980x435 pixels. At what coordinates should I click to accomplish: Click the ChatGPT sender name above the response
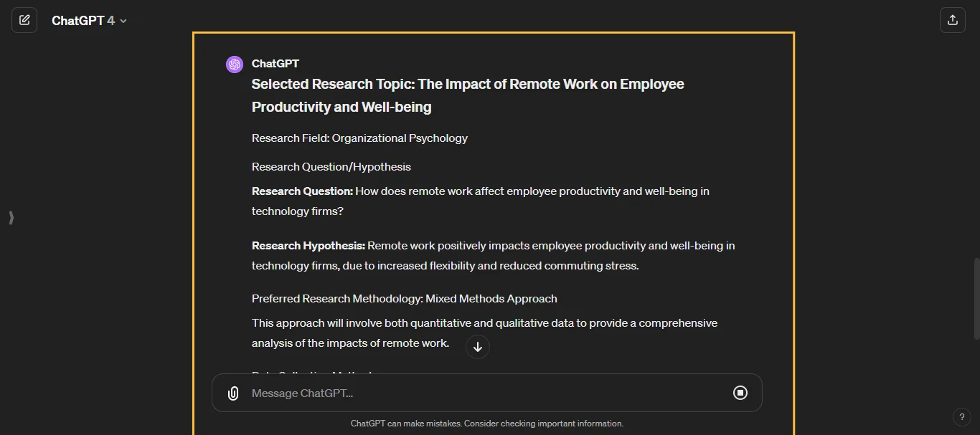275,63
